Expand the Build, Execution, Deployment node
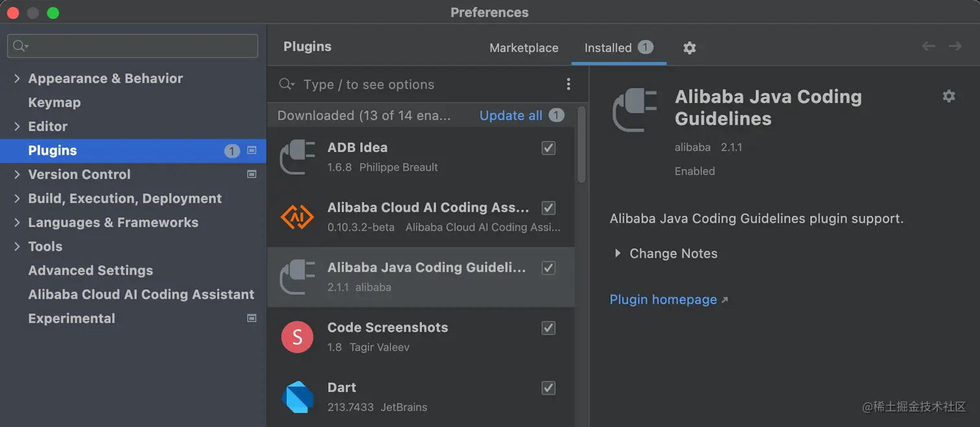 [17, 198]
